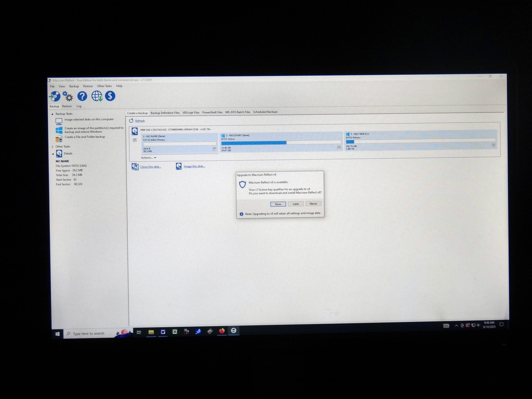The width and height of the screenshot is (532, 399).
Task: Uncheck the NO NAME partition checkbox
Action: pos(214,149)
